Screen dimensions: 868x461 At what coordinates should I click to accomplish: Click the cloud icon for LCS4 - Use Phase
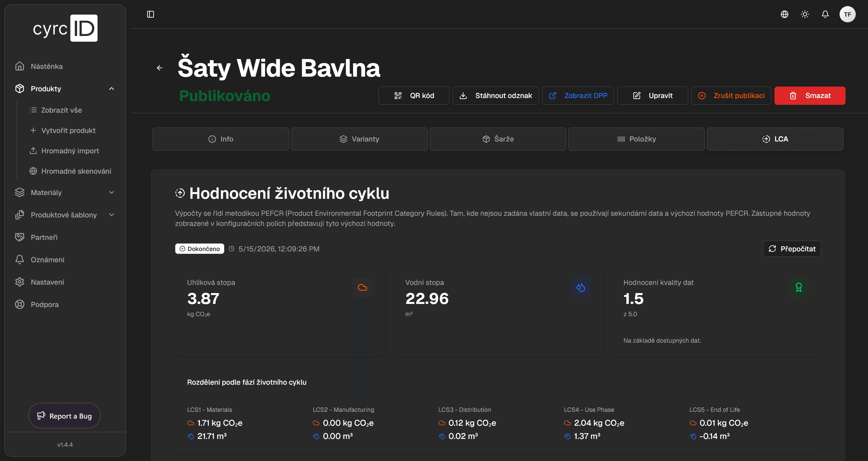568,423
